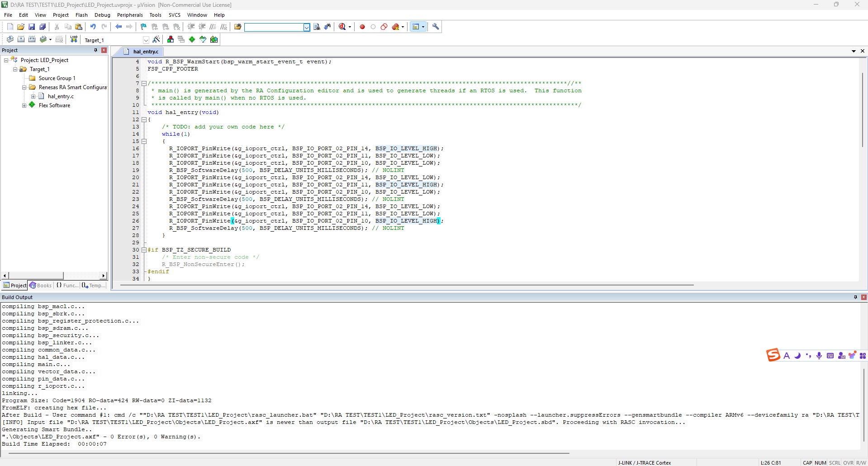
Task: Insert a breakpoint with the red circle
Action: pos(362,27)
